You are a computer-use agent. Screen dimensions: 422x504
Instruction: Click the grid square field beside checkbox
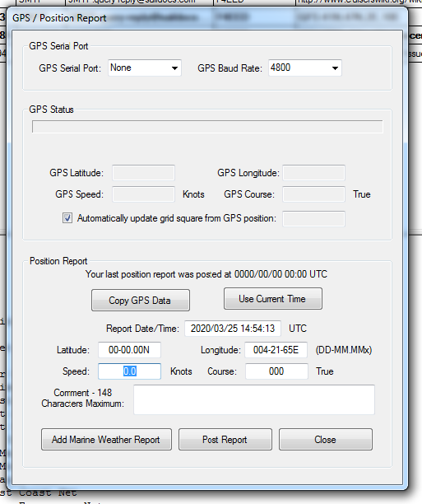click(x=313, y=219)
